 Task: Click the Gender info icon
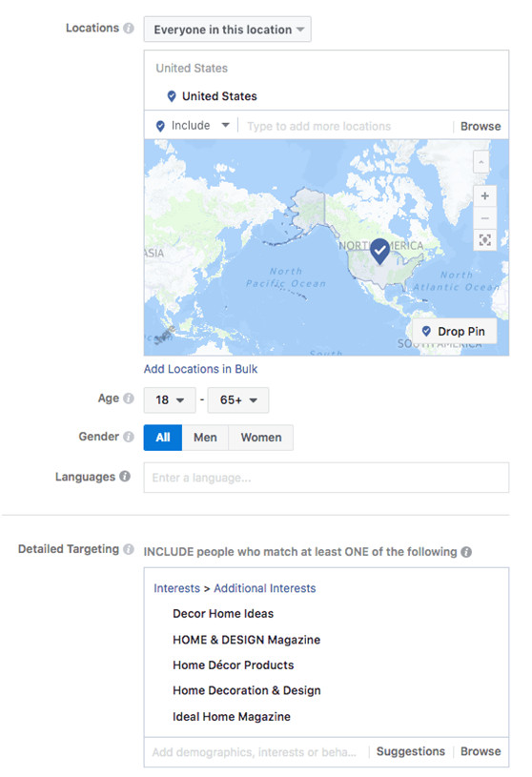tap(129, 437)
